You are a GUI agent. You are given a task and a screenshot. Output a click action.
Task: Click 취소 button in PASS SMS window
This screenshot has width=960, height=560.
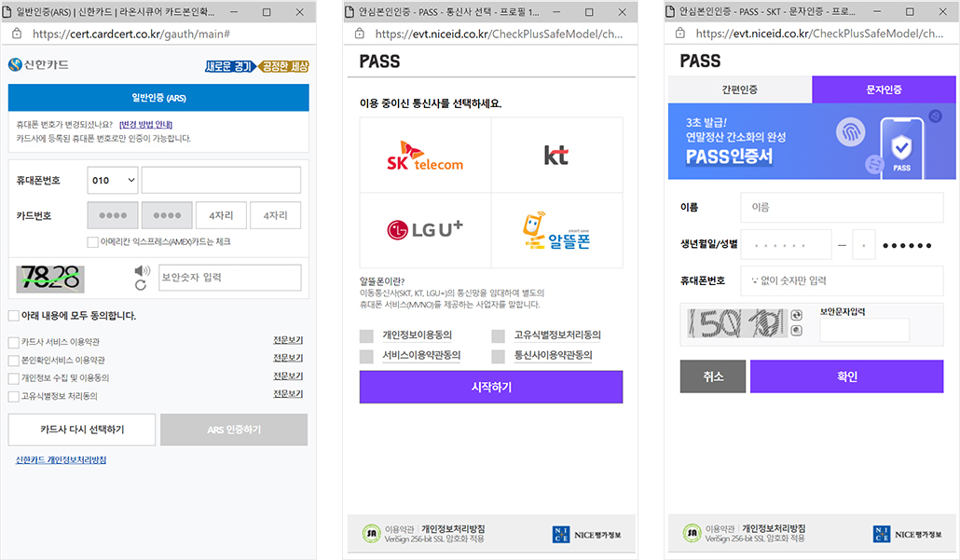coord(713,376)
